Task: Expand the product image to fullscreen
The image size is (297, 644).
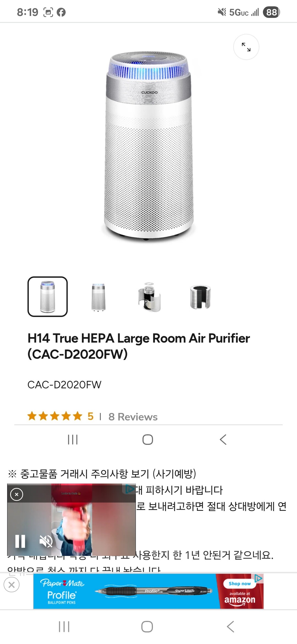Action: 246,47
